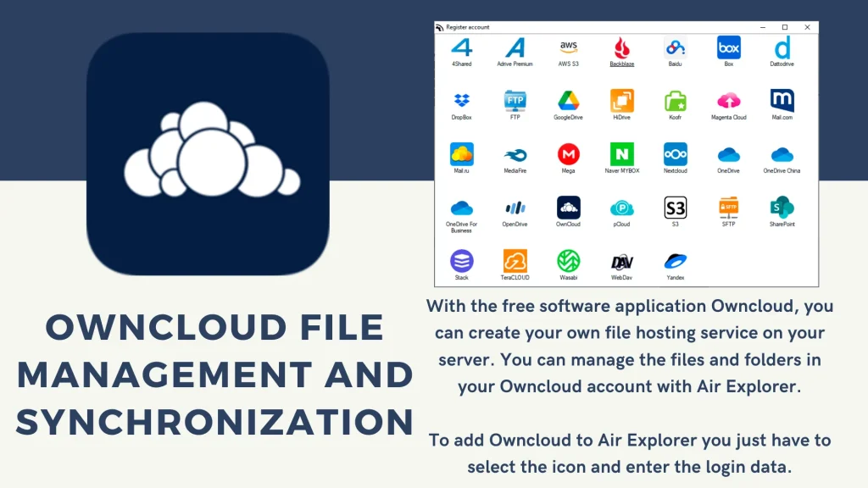Maximize the Register account window
Screen dimensions: 868x488
pos(784,27)
